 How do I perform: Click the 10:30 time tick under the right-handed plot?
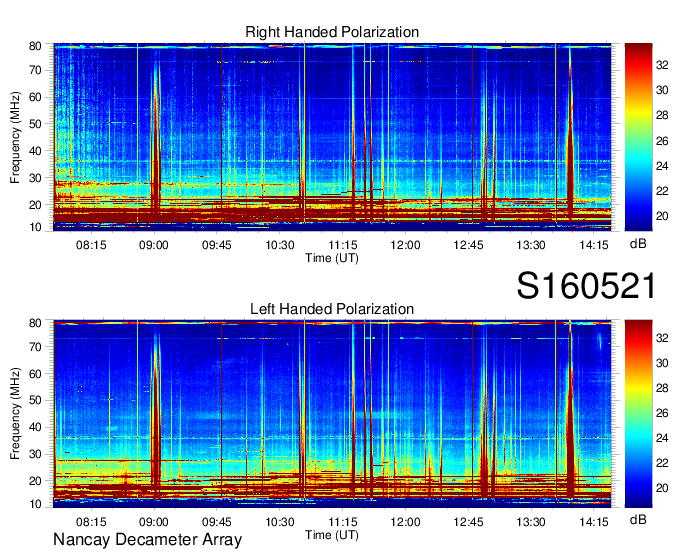coord(280,245)
